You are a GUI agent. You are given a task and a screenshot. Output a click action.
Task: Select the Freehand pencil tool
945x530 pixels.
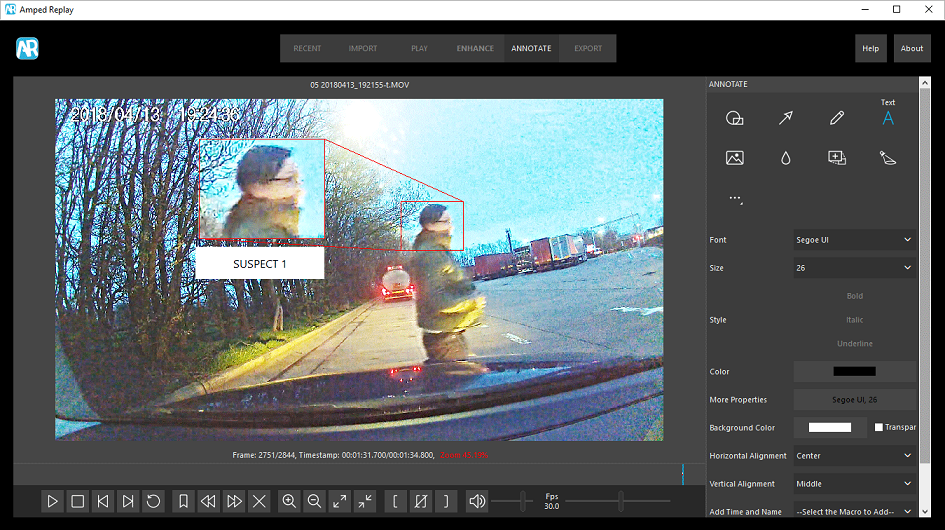pyautogui.click(x=837, y=118)
